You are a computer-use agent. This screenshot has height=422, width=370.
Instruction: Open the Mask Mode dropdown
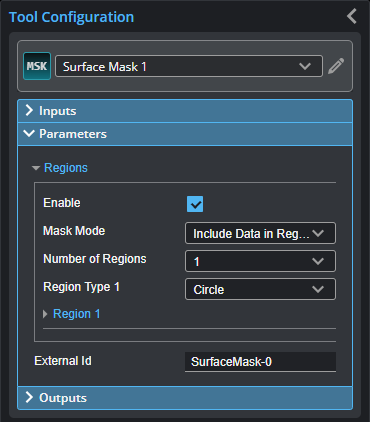point(260,233)
